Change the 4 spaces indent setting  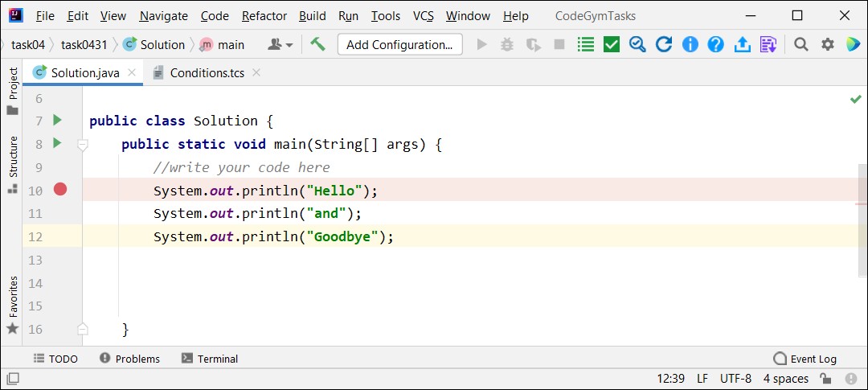click(x=786, y=379)
